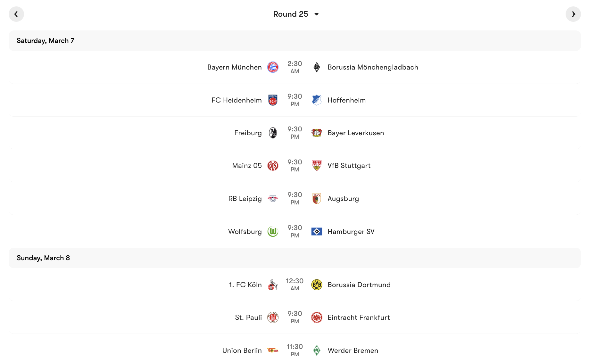This screenshot has height=364, width=589.
Task: Click the St. Pauli club crest
Action: (273, 317)
